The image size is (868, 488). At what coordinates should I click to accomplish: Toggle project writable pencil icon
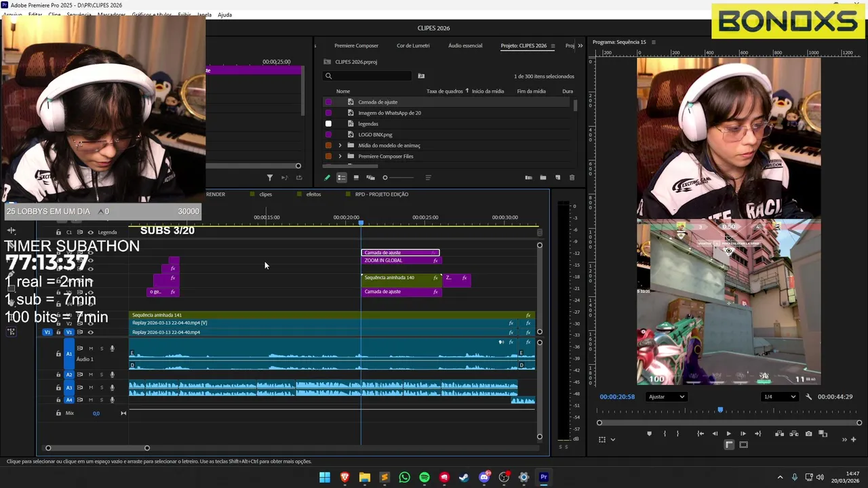[327, 178]
